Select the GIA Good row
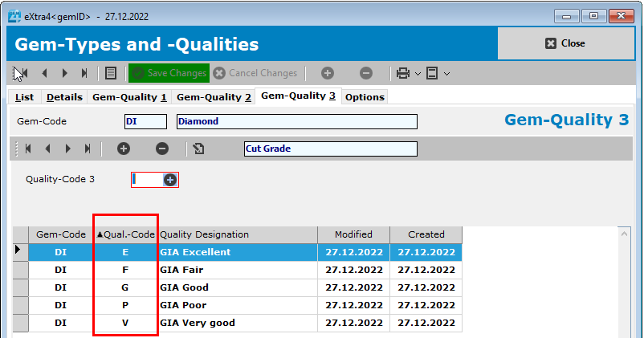 245,287
